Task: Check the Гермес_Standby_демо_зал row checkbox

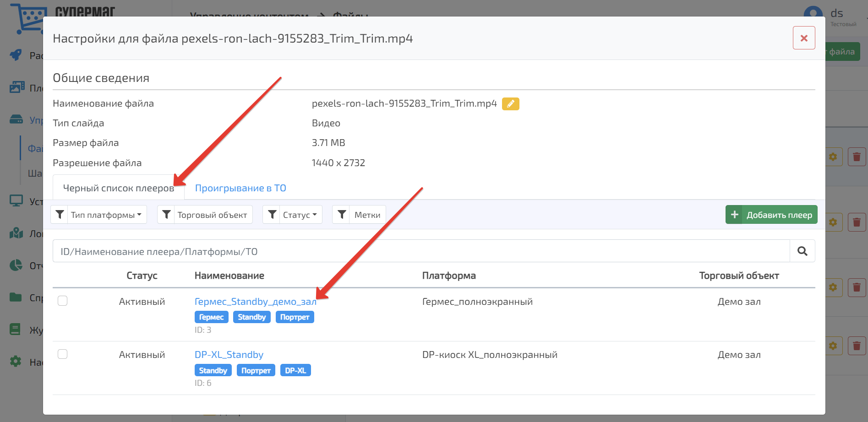Action: 63,301
